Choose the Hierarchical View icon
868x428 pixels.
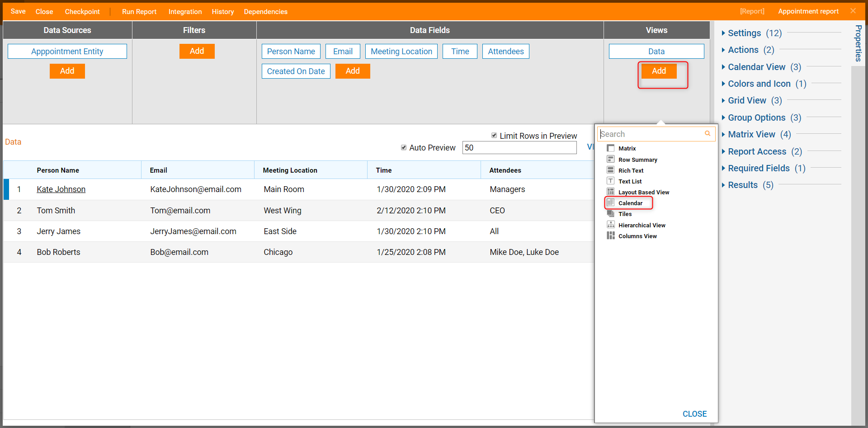click(611, 225)
